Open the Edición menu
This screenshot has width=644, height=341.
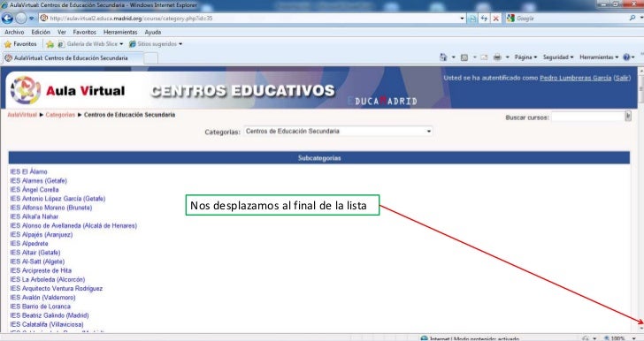pos(41,32)
